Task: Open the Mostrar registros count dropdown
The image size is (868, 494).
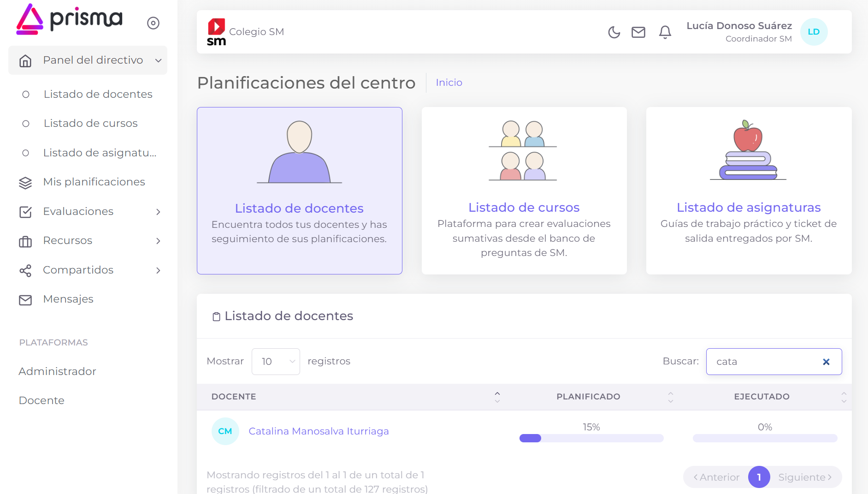Action: [276, 362]
